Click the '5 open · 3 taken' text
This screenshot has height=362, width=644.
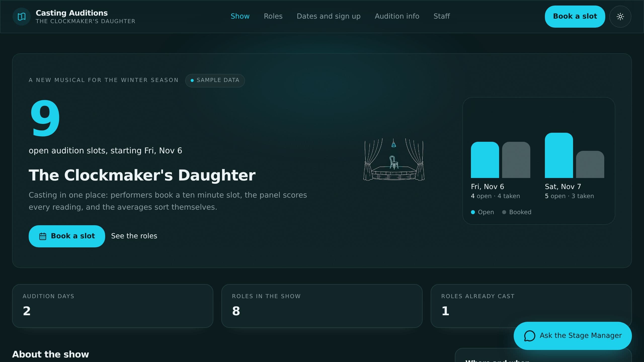click(x=569, y=196)
